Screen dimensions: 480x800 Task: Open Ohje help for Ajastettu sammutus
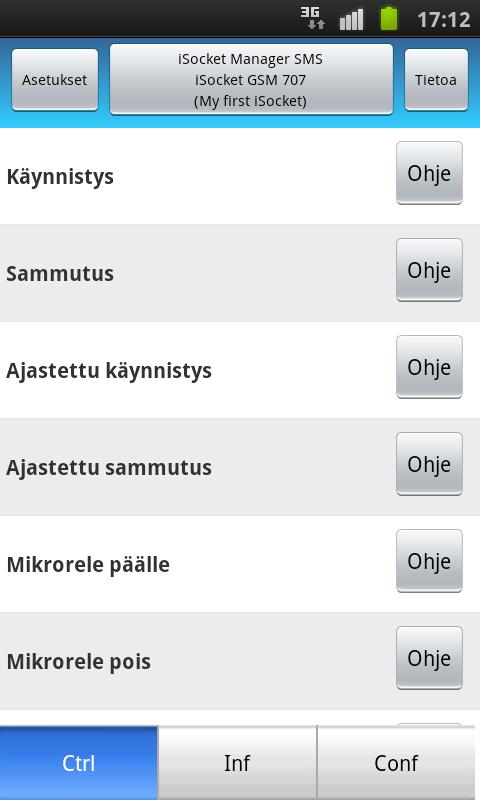tap(430, 464)
